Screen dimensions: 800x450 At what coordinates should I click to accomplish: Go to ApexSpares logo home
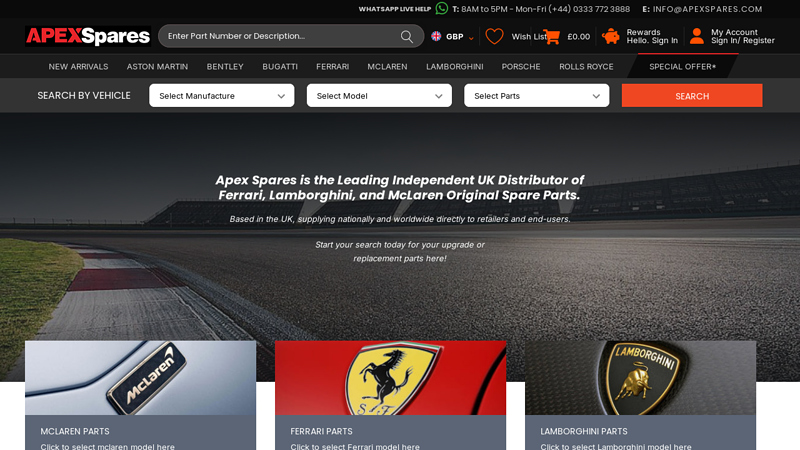[x=88, y=36]
